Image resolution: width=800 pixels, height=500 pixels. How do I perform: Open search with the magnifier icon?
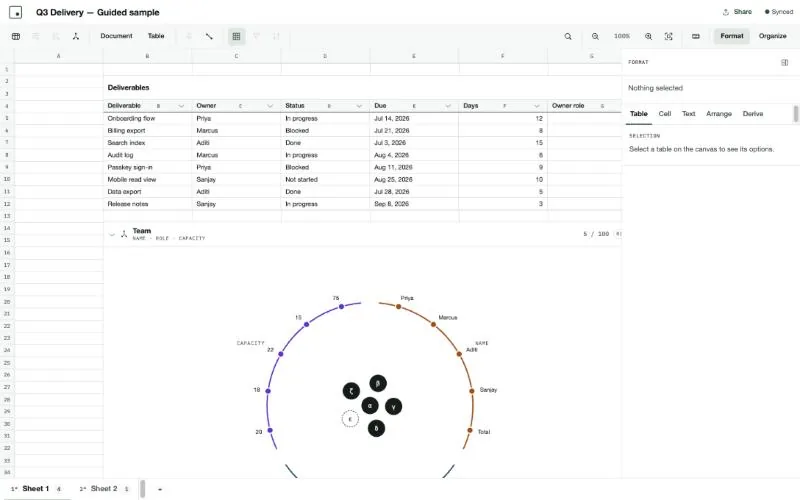pos(568,36)
